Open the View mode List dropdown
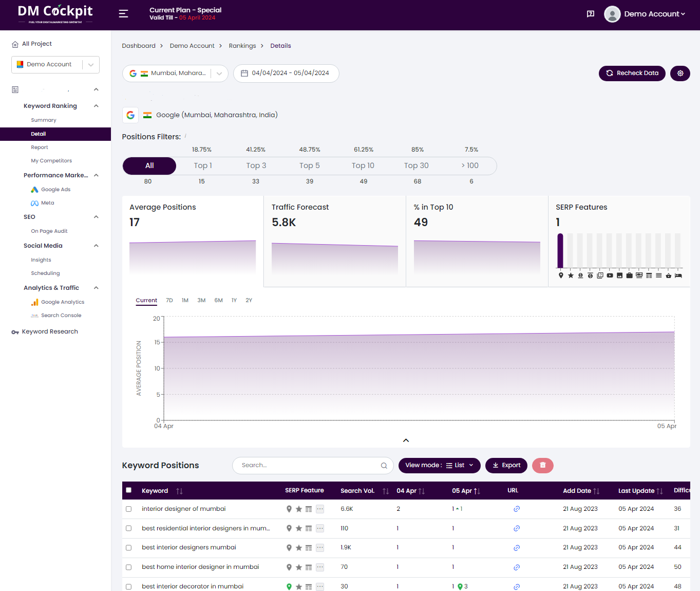Viewport: 700px width, 591px height. click(439, 465)
